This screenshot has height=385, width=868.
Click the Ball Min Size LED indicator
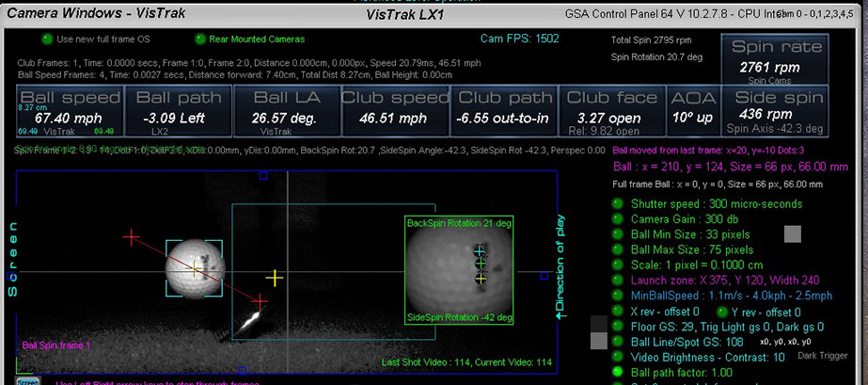[x=618, y=234]
